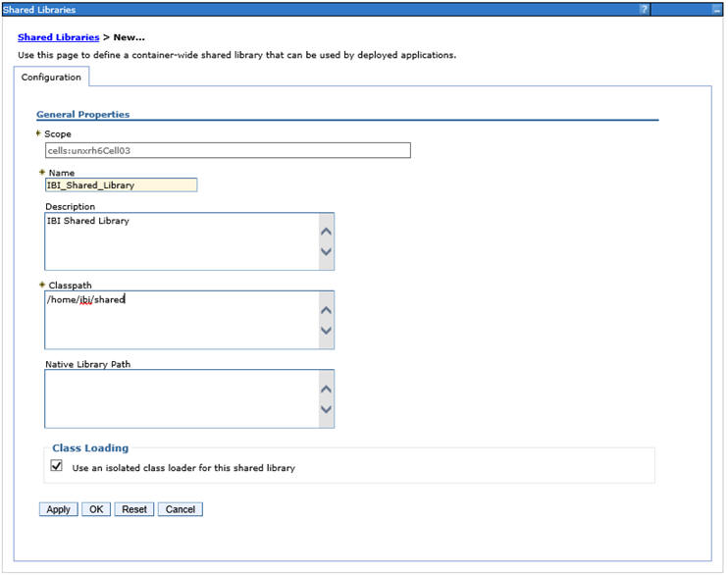Confirm with the OK button

[x=95, y=509]
